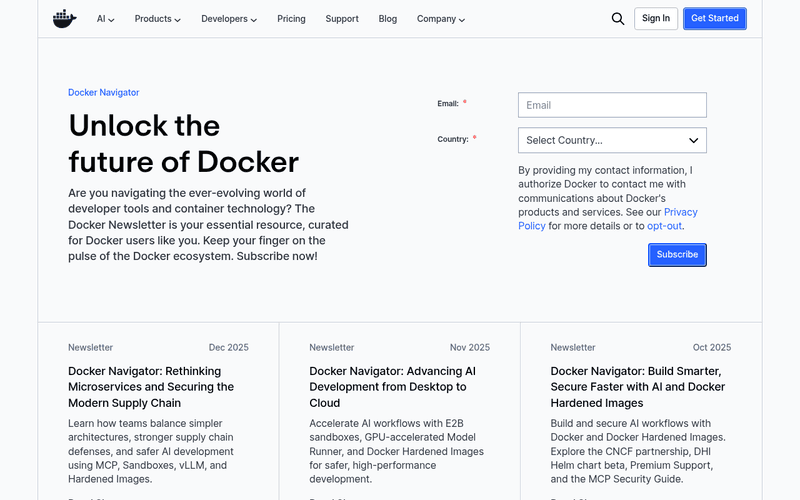Image resolution: width=800 pixels, height=500 pixels.
Task: Click the Unlock the future of Docker heading
Action: tap(184, 144)
